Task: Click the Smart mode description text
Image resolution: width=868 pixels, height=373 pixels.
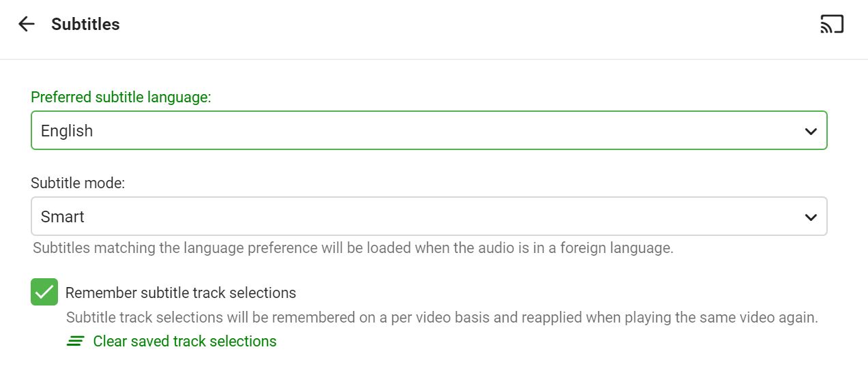Action: coord(353,248)
